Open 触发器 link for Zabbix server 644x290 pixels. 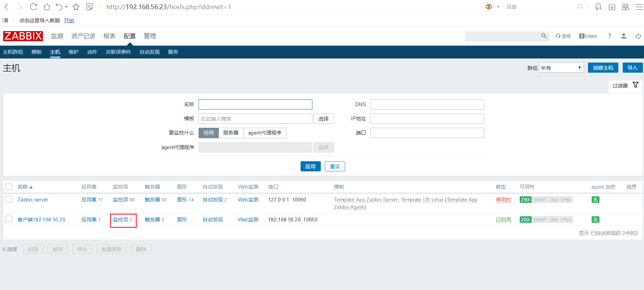152,200
